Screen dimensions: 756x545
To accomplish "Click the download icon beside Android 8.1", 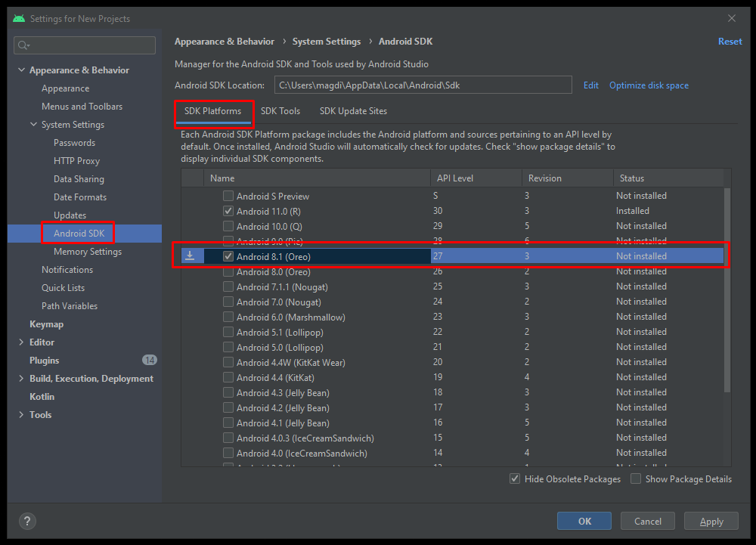I will point(190,256).
